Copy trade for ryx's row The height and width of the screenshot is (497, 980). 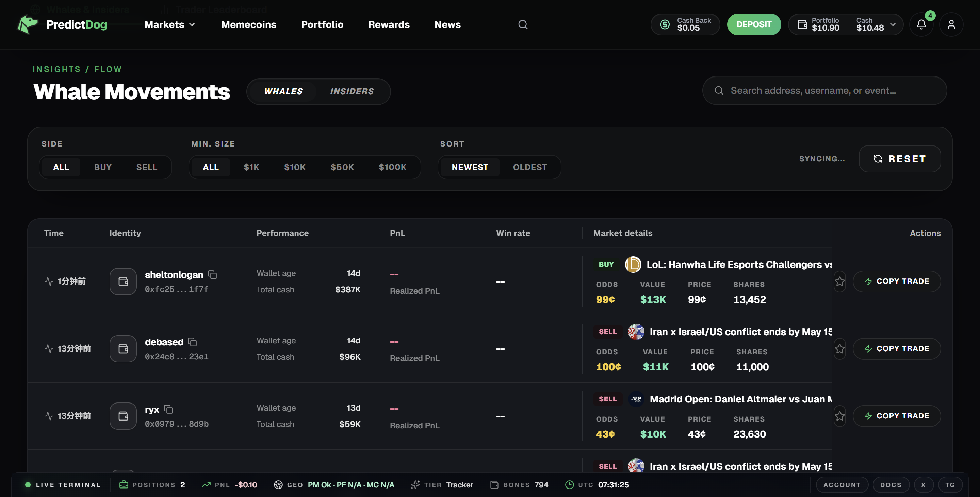tap(897, 416)
